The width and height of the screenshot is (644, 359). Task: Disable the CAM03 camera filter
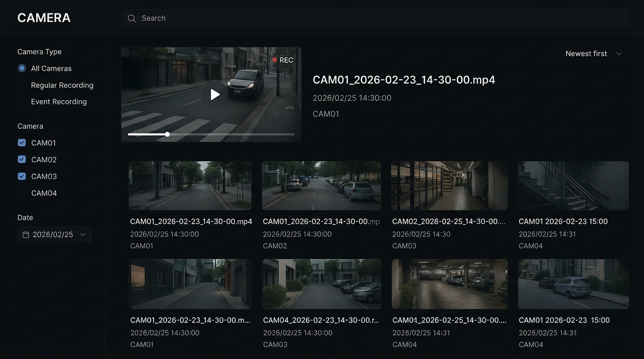tap(22, 176)
